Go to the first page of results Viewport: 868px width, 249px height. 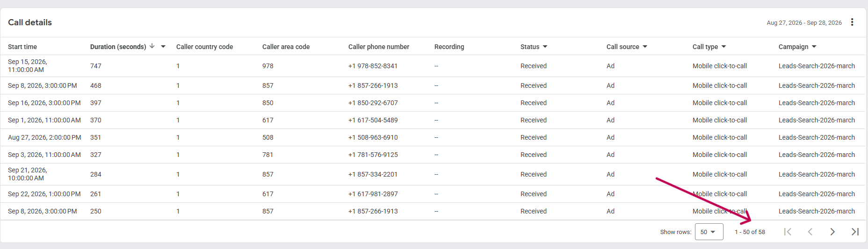788,232
